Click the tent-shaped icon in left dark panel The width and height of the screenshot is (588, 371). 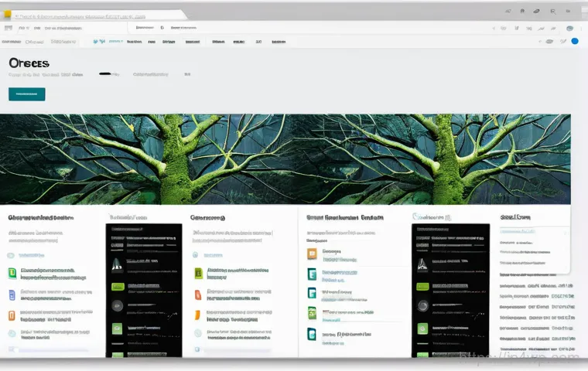click(x=117, y=264)
